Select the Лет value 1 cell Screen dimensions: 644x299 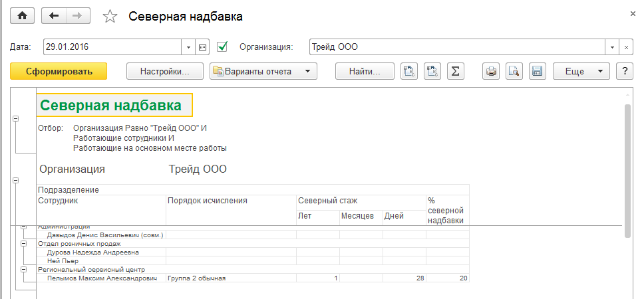click(318, 278)
